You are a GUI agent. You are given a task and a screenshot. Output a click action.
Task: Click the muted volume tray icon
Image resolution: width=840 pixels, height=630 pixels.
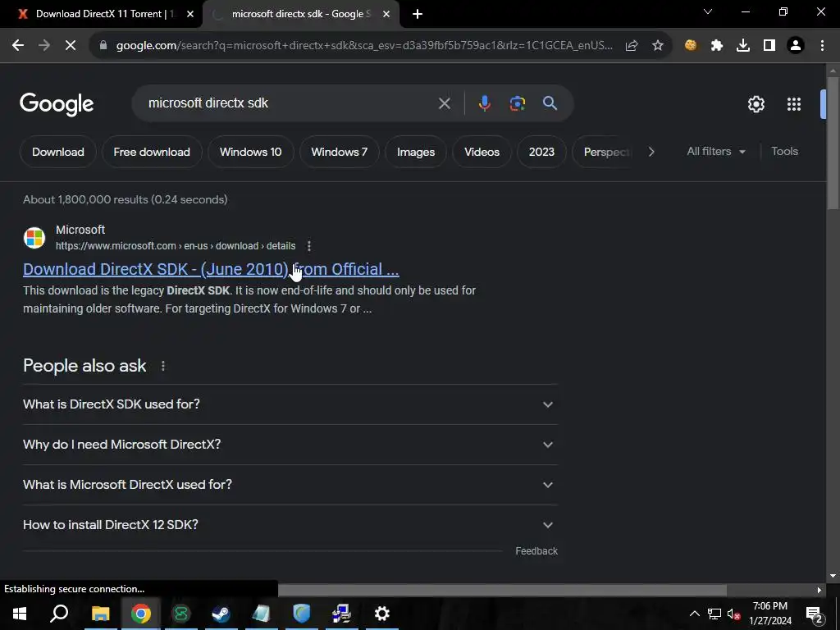733,614
